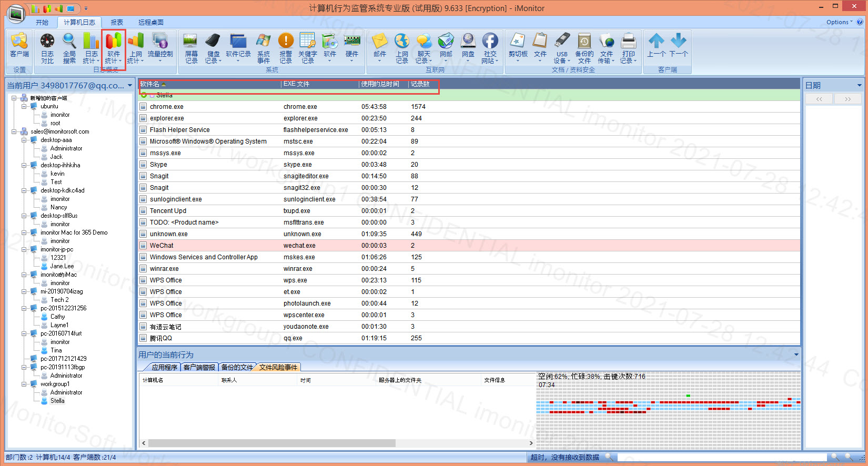Viewport: 868px width, 466px height.
Task: Open 报警记录 alert records
Action: [286, 48]
